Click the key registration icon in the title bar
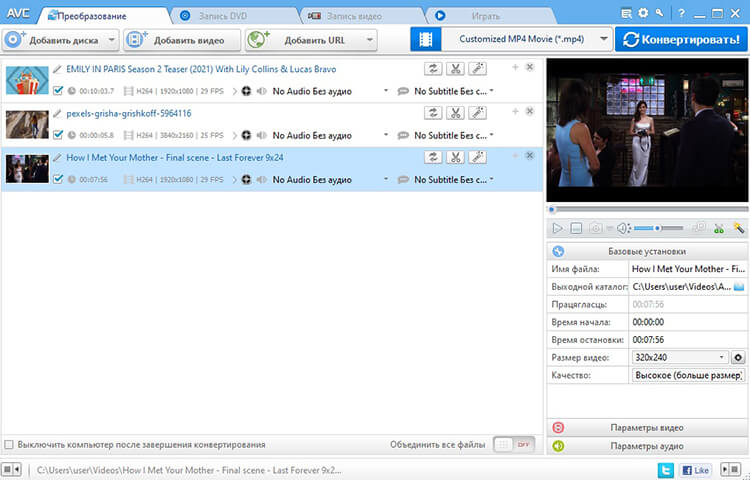Viewport: 750px width, 480px height. point(660,13)
